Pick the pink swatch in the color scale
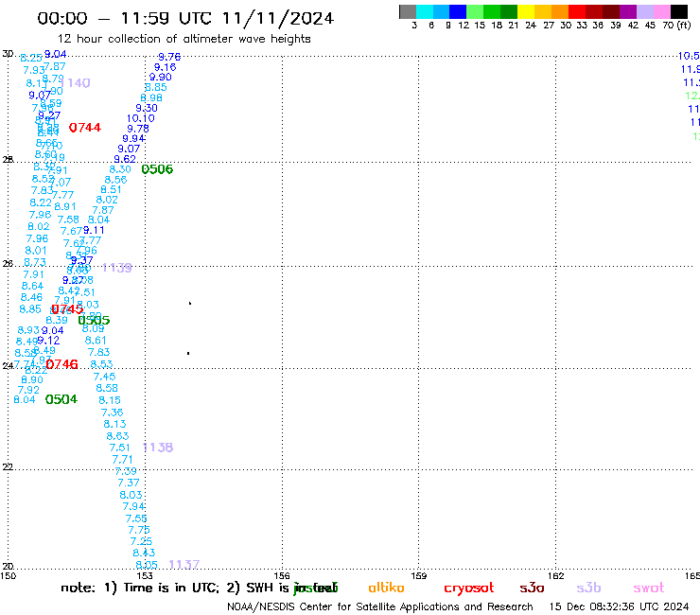Image resolution: width=700 pixels, height=615 pixels. pos(661,11)
